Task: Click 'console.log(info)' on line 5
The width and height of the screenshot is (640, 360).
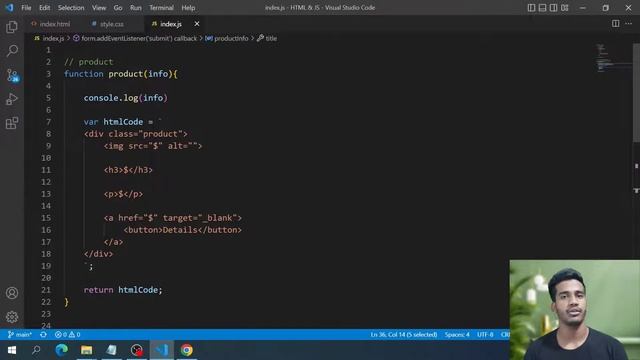Action: (x=126, y=98)
